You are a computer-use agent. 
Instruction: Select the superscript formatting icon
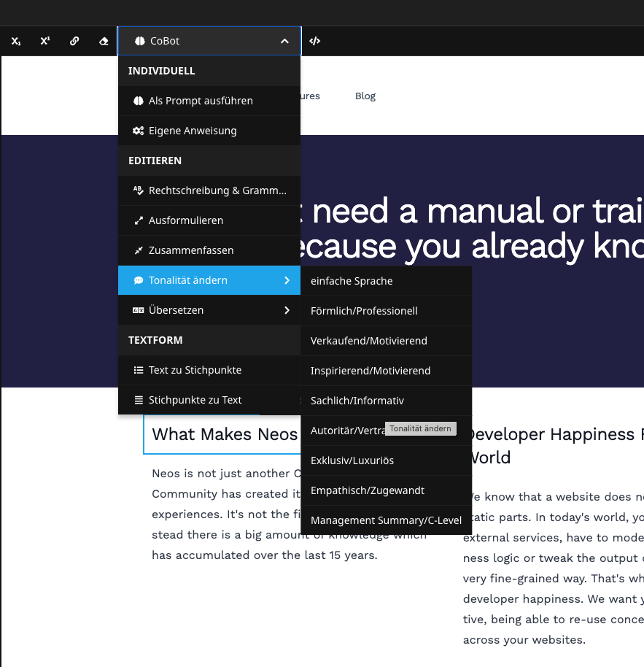[x=44, y=41]
